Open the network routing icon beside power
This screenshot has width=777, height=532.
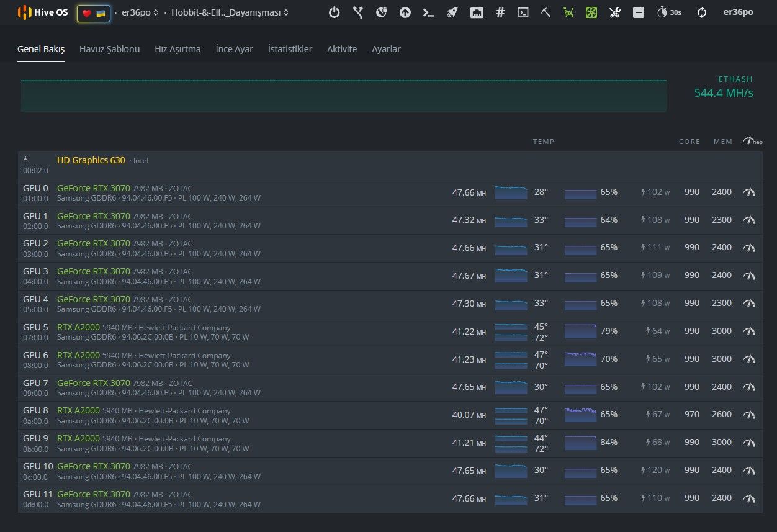(x=357, y=12)
